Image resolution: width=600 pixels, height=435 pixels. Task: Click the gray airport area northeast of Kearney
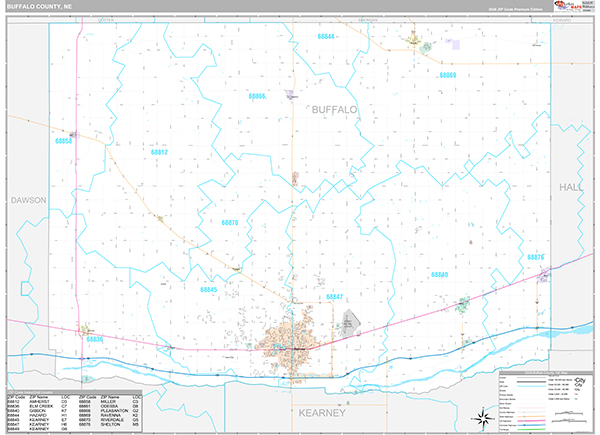pos(349,321)
